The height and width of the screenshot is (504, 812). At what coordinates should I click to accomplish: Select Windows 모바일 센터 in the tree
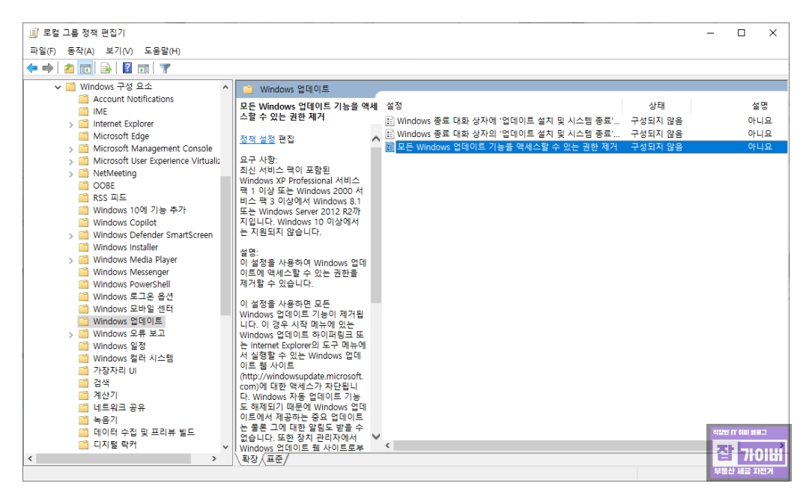click(133, 309)
